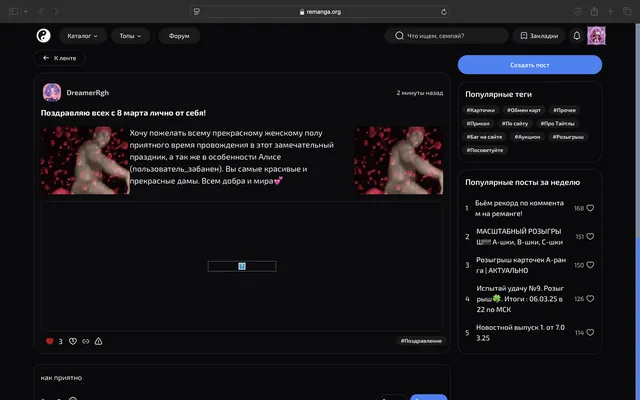
Task: Like the "Бьём рекорд по коммента" popular post
Action: (x=590, y=208)
